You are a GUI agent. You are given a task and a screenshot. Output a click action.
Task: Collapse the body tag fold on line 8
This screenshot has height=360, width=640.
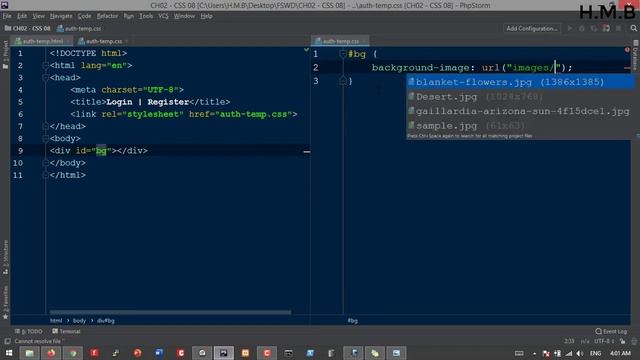click(45, 138)
